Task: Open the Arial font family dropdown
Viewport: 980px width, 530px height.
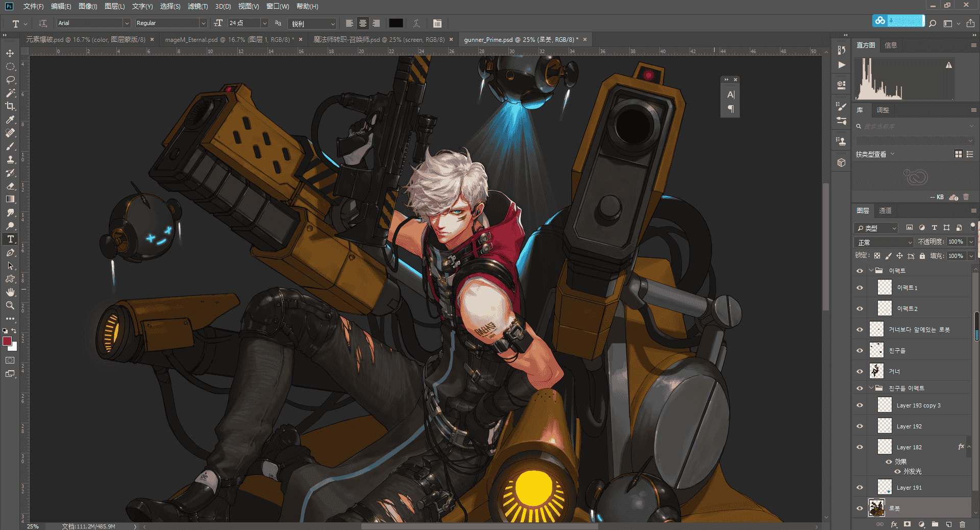Action: pos(127,23)
